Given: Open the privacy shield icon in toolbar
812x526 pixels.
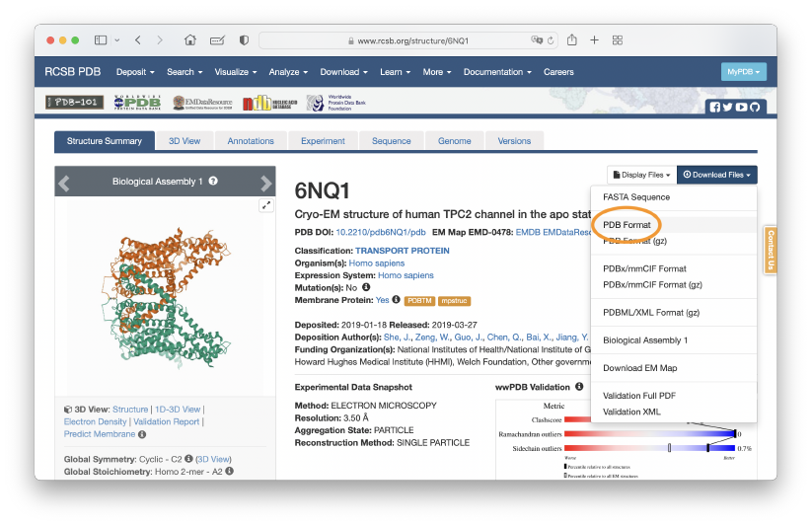Looking at the screenshot, I should click(244, 39).
